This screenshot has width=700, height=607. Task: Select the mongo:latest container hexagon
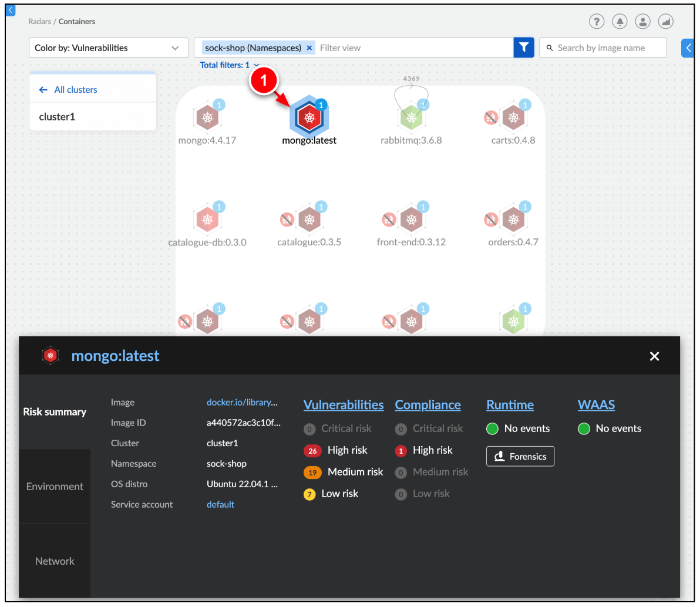click(x=309, y=117)
